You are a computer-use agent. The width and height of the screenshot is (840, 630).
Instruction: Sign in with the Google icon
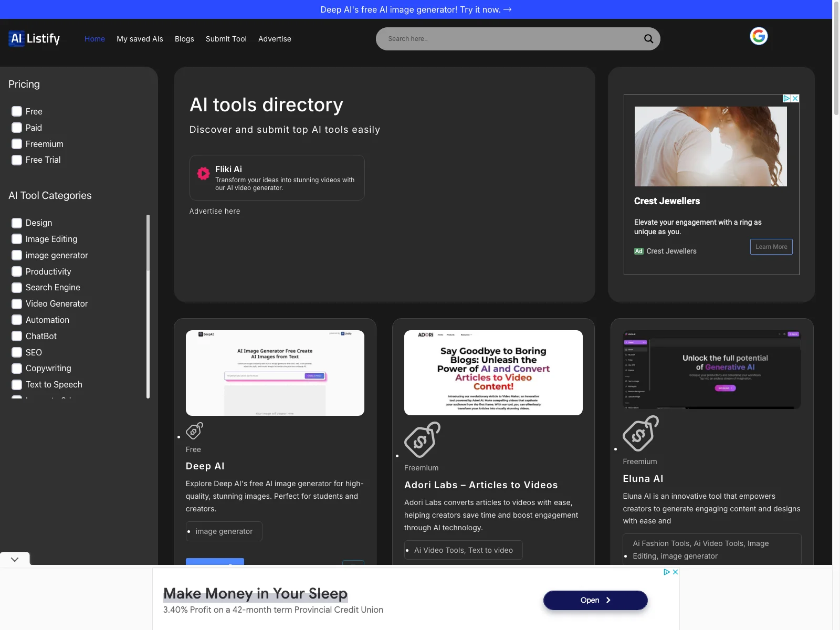[x=759, y=36]
